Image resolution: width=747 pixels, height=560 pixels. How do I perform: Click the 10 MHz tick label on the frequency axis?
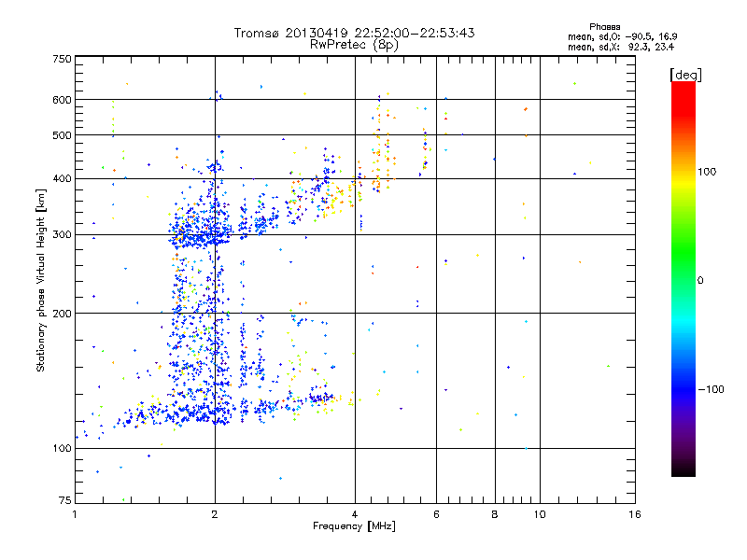click(540, 514)
